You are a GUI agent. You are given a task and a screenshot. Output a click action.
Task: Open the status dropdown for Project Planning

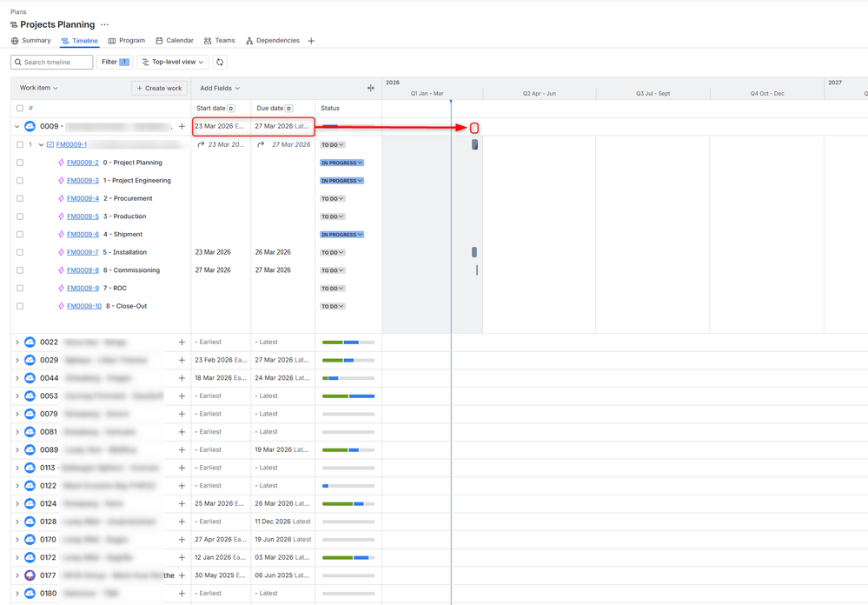(341, 163)
